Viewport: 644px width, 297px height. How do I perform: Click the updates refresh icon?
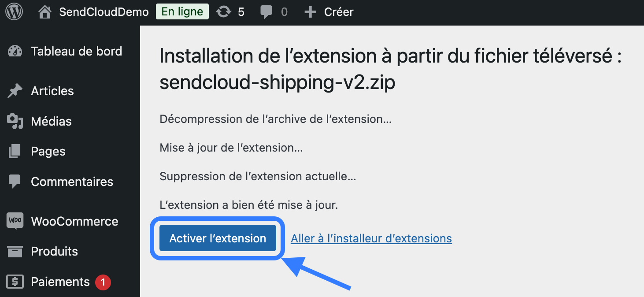(224, 12)
